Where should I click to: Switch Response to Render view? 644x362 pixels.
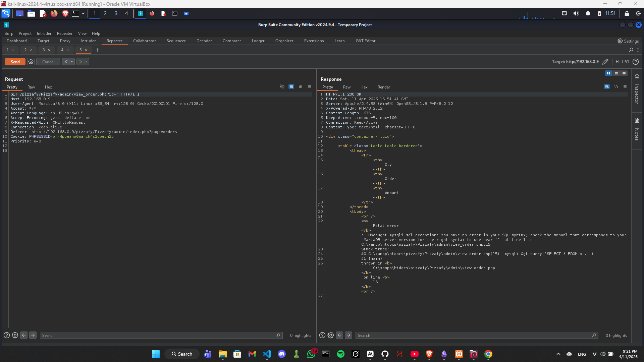[384, 87]
